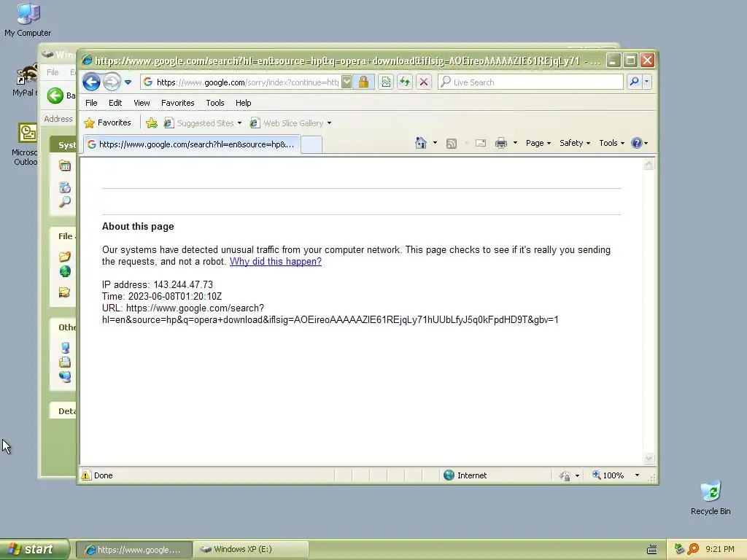747x560 pixels.
Task: Open the Edit menu
Action: coord(115,103)
